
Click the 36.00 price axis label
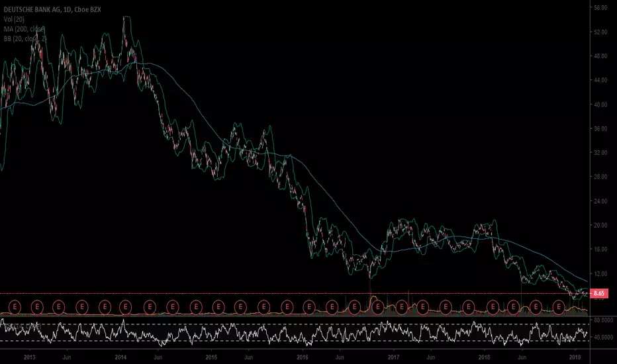pos(600,128)
